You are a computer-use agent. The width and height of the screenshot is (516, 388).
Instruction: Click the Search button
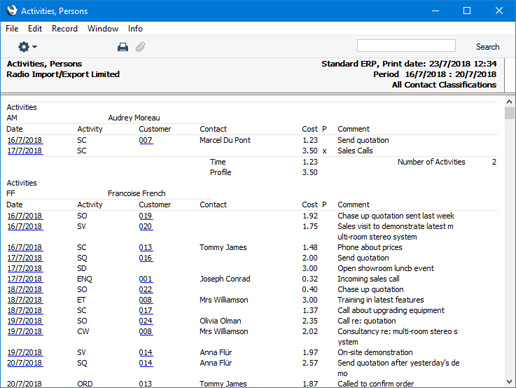tap(487, 47)
